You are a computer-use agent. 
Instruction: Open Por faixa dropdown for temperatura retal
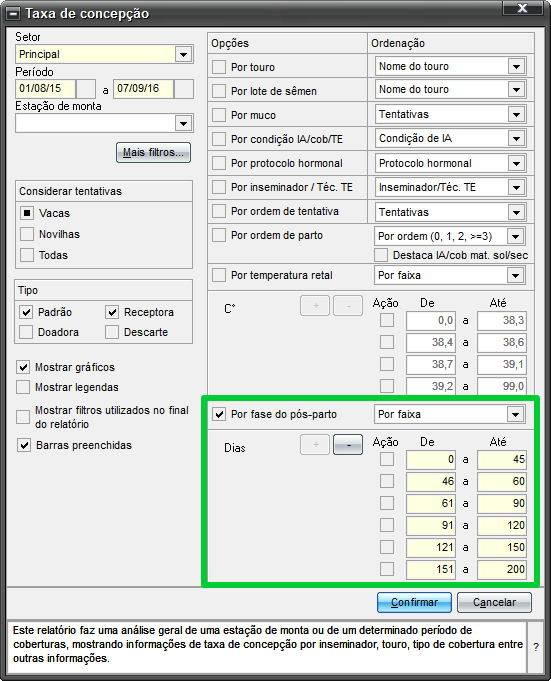(x=515, y=275)
